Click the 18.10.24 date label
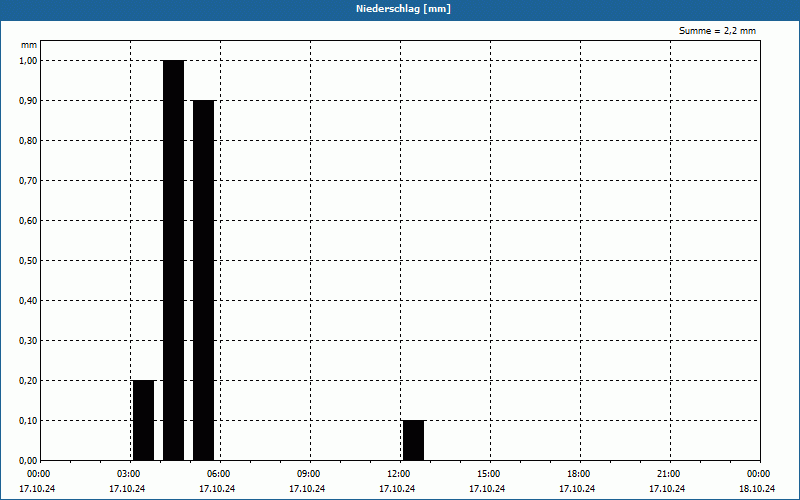This screenshot has height=500, width=800. point(757,489)
